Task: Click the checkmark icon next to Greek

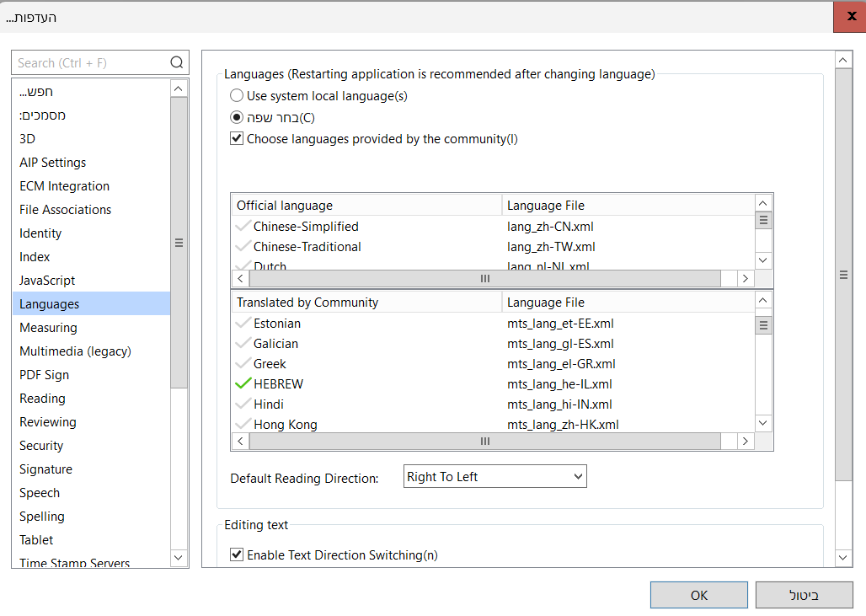Action: point(243,363)
